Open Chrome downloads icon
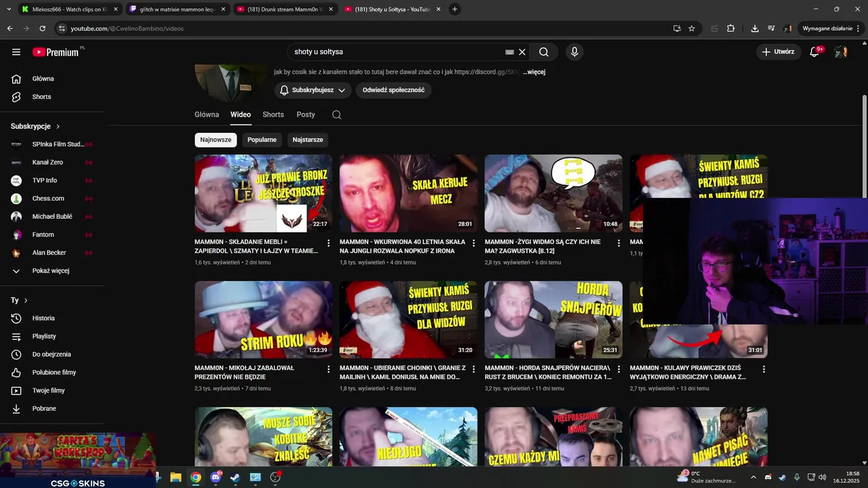This screenshot has width=868, height=488. [x=755, y=28]
